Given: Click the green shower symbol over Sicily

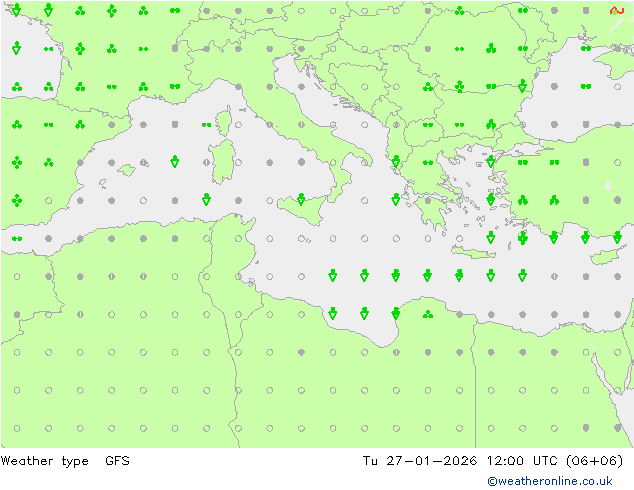Looking at the screenshot, I should point(301,199).
